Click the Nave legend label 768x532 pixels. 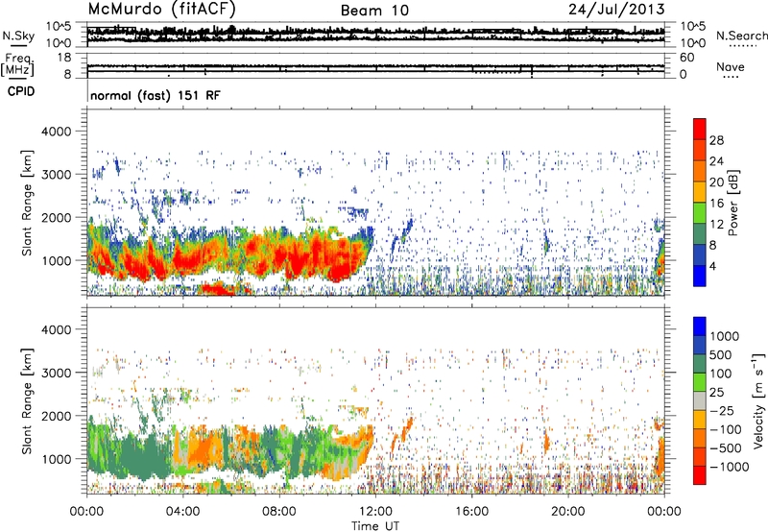coord(731,66)
